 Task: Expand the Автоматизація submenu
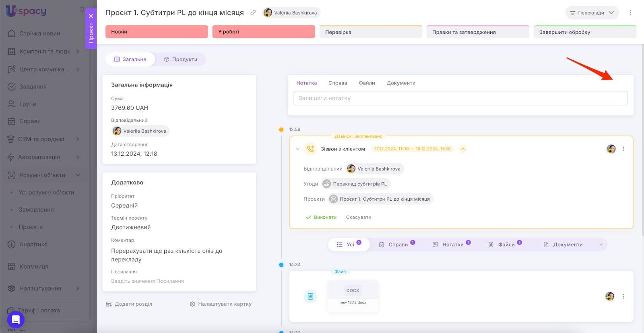78,157
